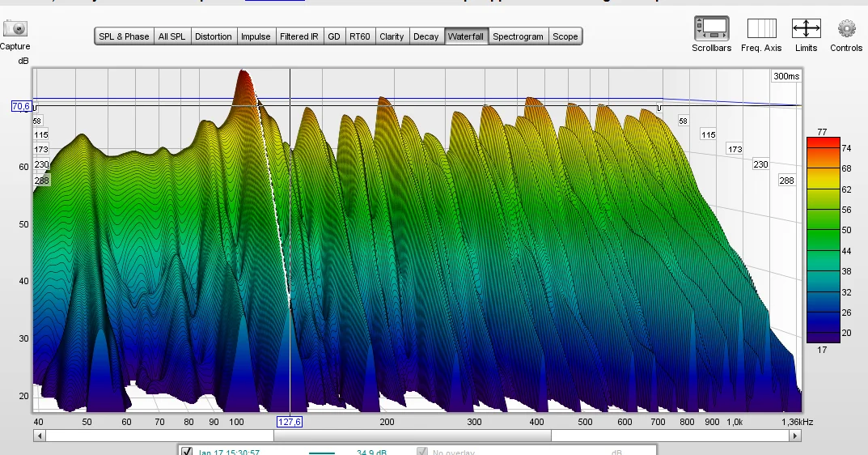868x455 pixels.
Task: Click the horizontal scrollbar right arrow
Action: click(x=794, y=436)
